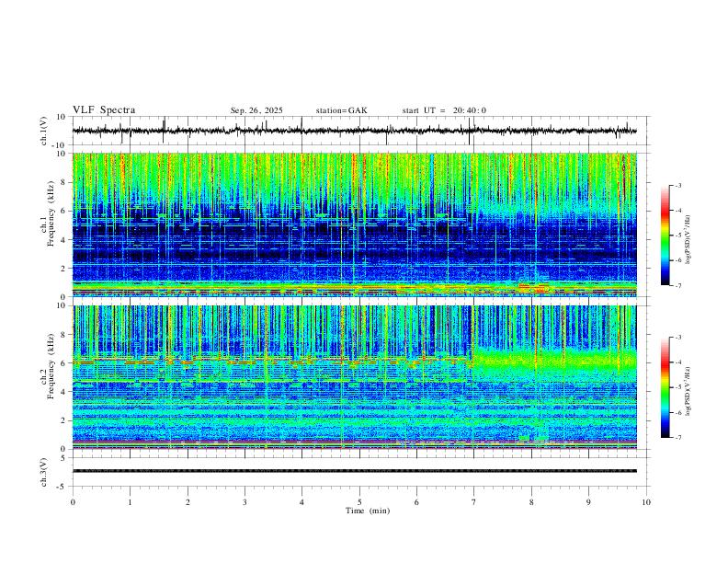
Task: Click time axis tick label "7"
Action: [x=474, y=502]
